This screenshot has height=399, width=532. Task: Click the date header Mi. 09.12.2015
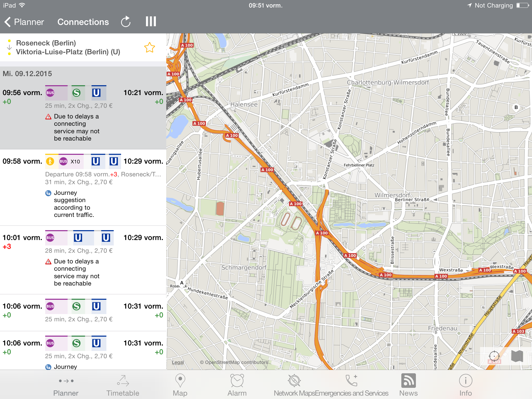coord(27,74)
